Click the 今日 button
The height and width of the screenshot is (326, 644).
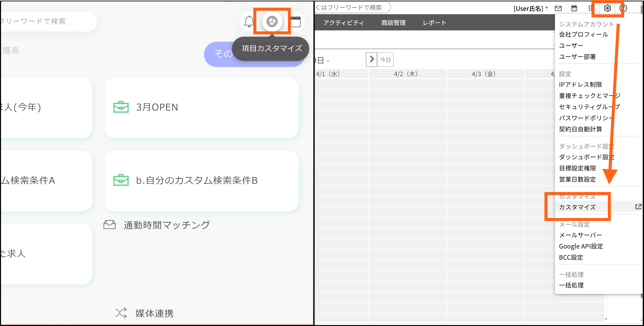click(x=385, y=59)
